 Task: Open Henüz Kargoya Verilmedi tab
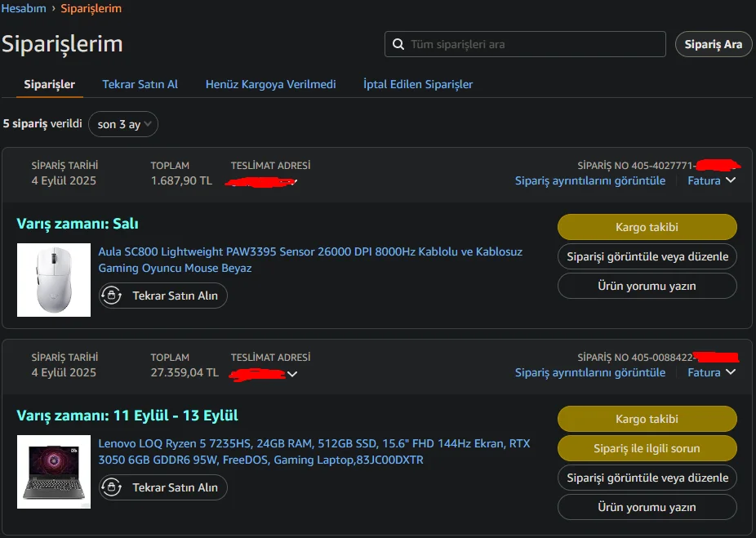click(x=270, y=84)
